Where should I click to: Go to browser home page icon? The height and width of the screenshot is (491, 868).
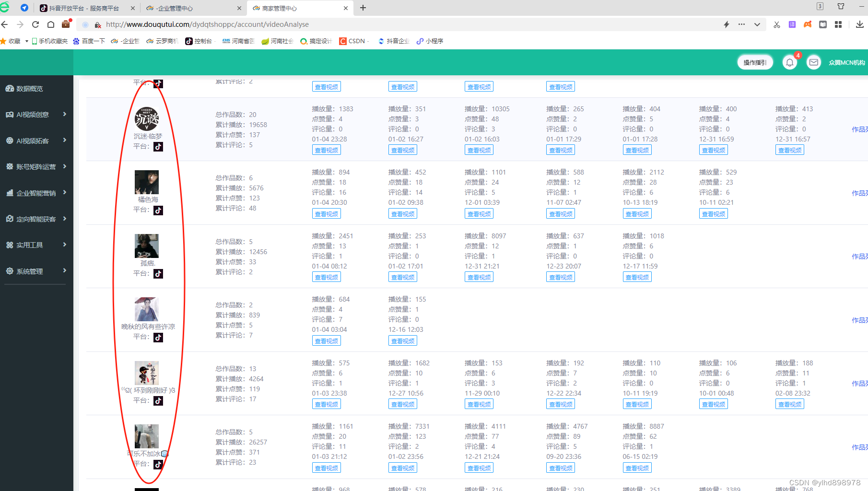click(x=51, y=24)
